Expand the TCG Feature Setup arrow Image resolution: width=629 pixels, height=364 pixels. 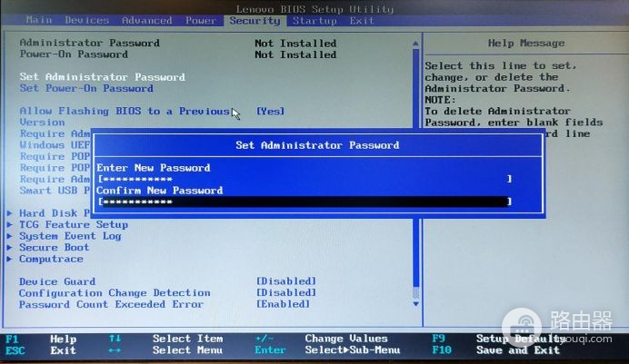[10, 224]
